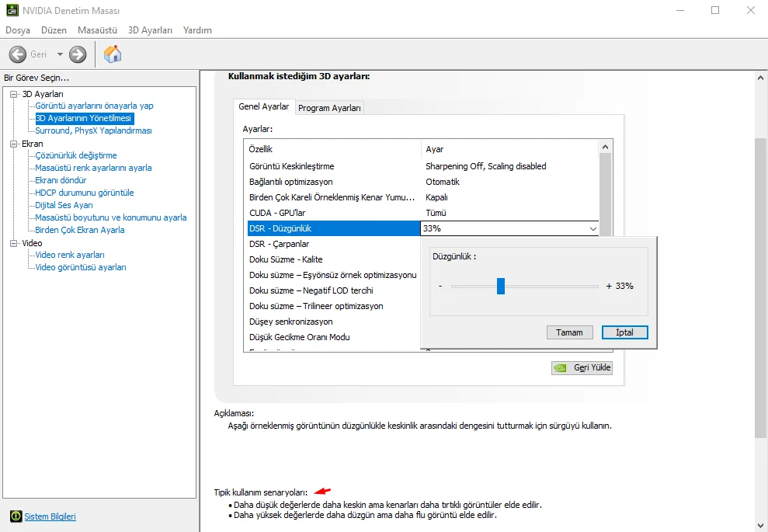Click the info icon beside Sistem Bilgileri
The image size is (768, 532).
(x=17, y=516)
